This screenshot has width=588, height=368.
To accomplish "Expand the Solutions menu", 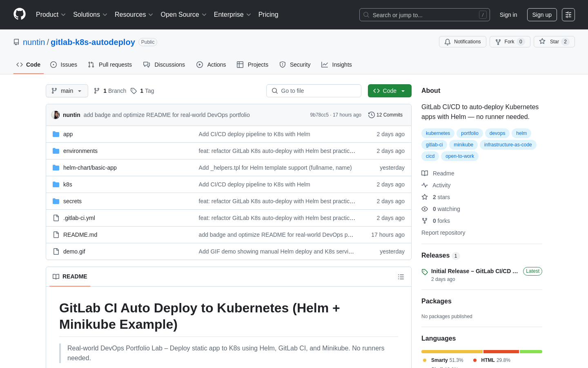I will click(x=90, y=15).
